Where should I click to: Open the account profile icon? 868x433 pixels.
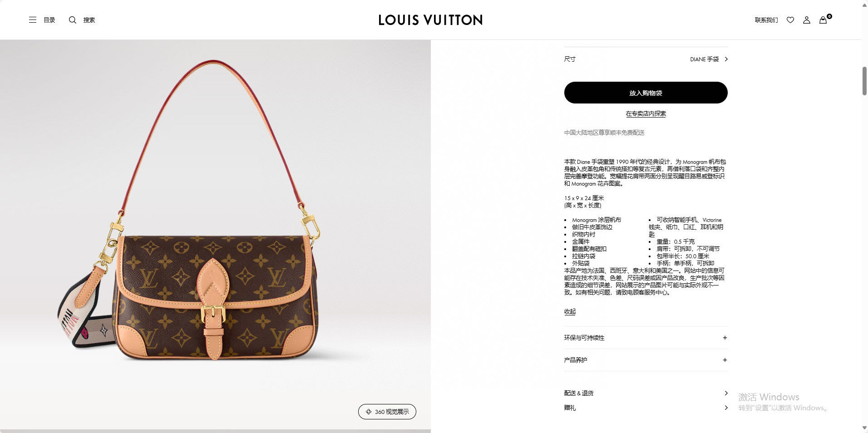[x=807, y=20]
